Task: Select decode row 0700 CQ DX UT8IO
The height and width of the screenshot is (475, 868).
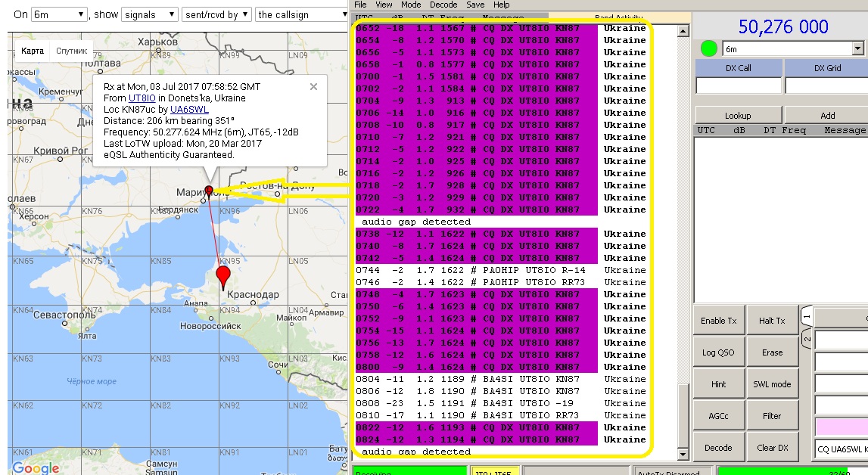Action: (501, 77)
